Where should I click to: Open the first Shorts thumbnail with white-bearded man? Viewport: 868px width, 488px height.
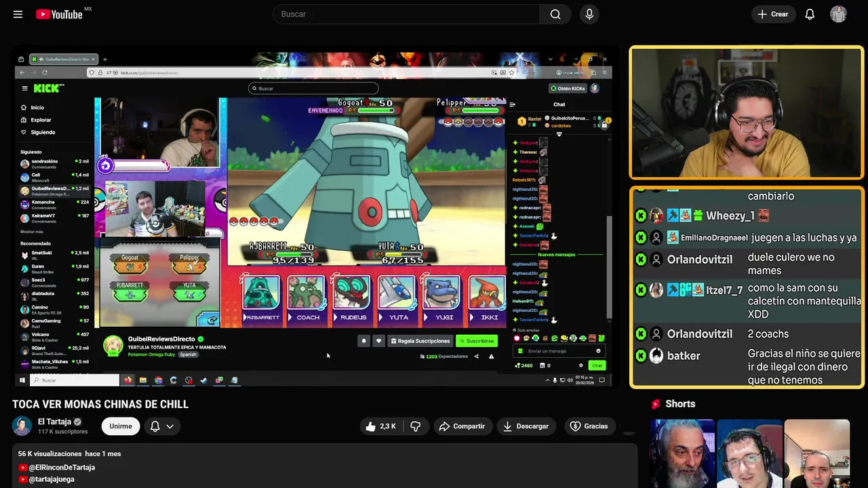tap(682, 453)
